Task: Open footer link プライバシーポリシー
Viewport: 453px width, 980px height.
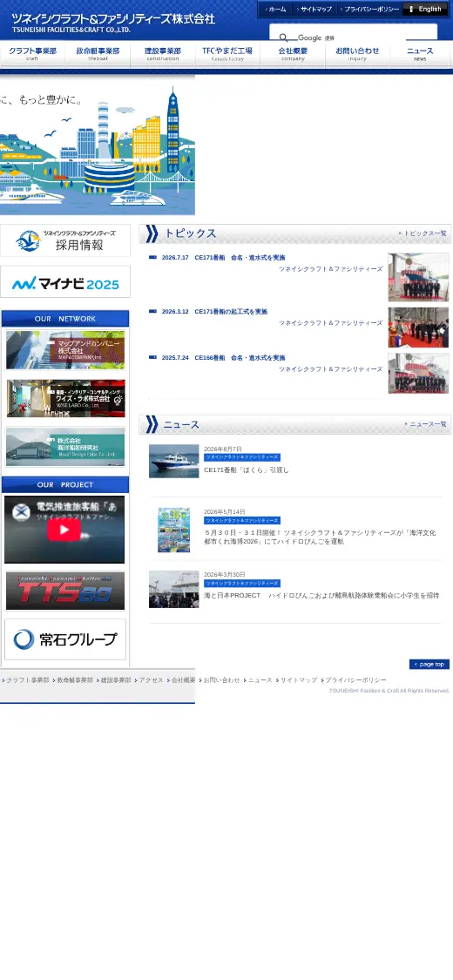Action: (x=355, y=680)
